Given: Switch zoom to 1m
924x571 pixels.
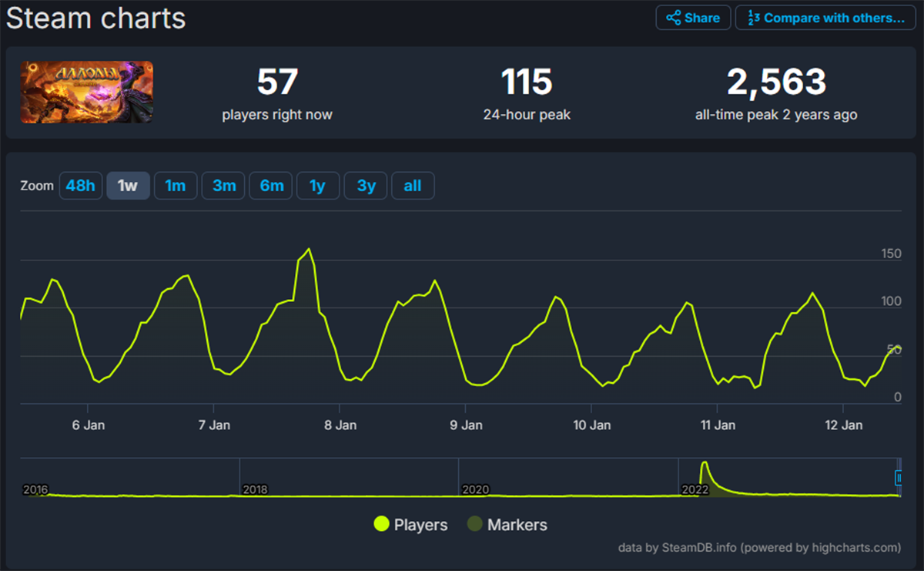Looking at the screenshot, I should [x=176, y=186].
